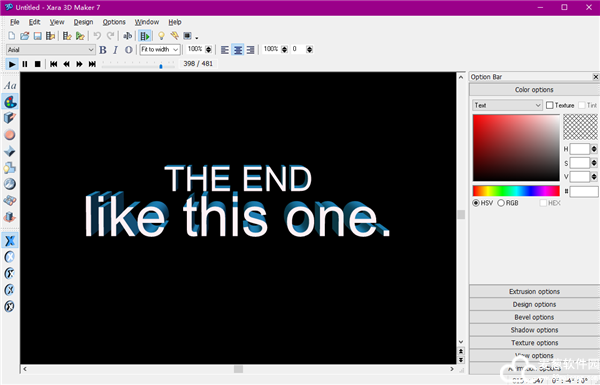Pick a shade in the red color square

pyautogui.click(x=516, y=148)
